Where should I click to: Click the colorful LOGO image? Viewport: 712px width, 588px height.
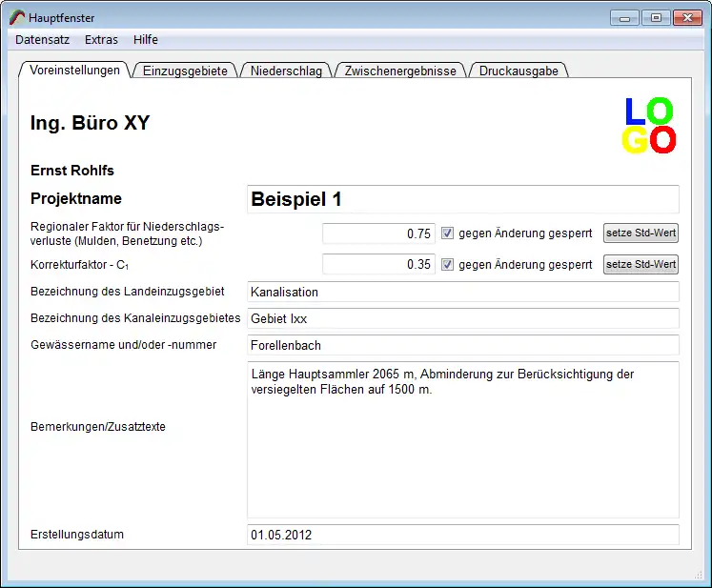click(649, 125)
